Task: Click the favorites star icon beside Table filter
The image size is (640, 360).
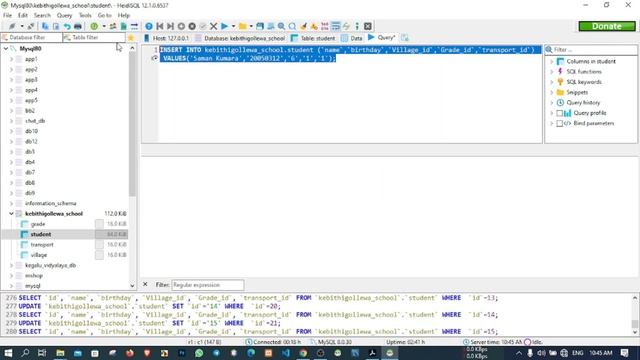Action: click(131, 38)
